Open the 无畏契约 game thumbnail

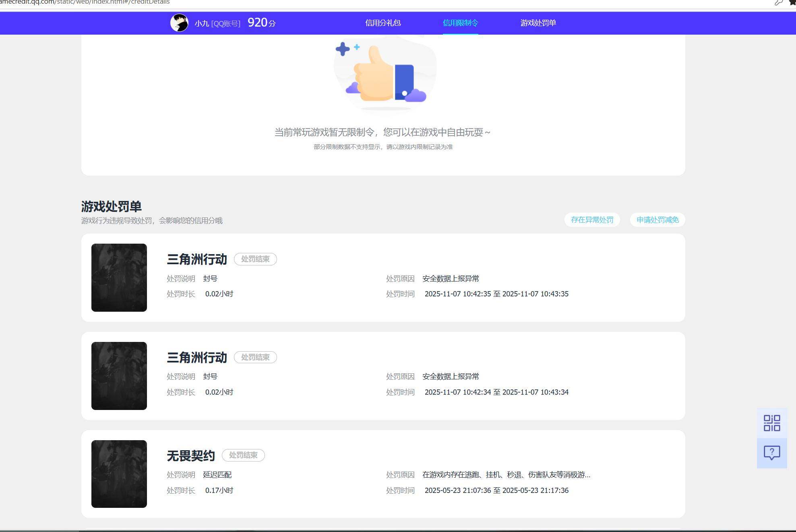[119, 474]
